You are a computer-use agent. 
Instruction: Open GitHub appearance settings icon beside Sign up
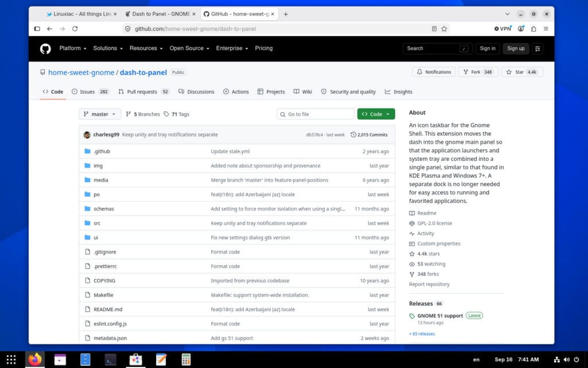[x=537, y=48]
